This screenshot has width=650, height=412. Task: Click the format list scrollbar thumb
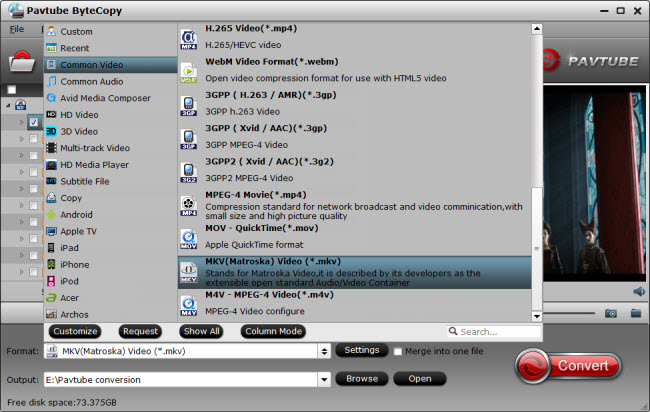click(537, 248)
